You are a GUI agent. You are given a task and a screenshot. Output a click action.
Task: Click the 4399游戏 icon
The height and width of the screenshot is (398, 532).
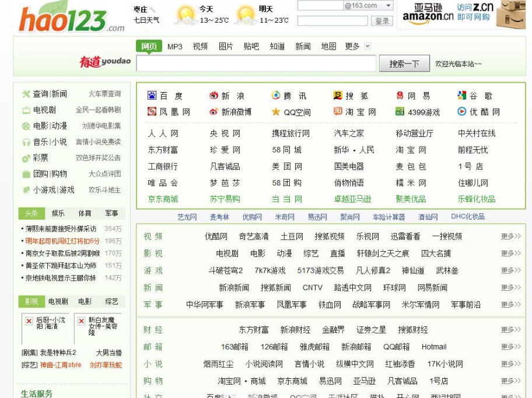(400, 111)
